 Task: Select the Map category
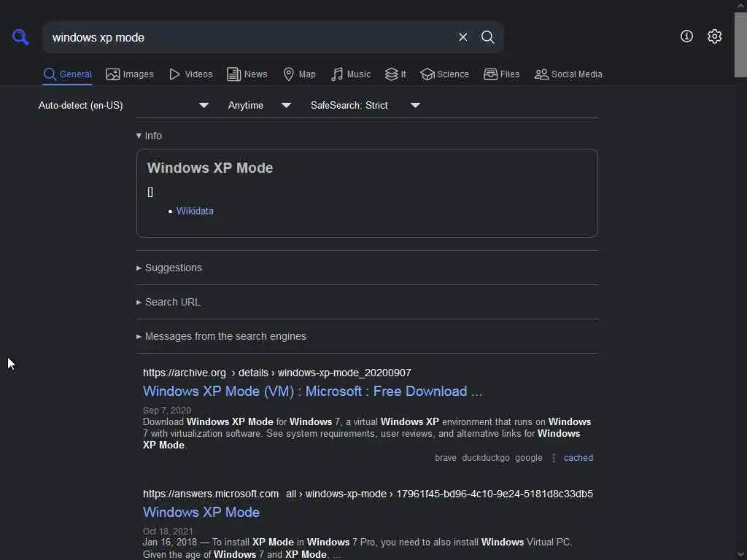(300, 74)
